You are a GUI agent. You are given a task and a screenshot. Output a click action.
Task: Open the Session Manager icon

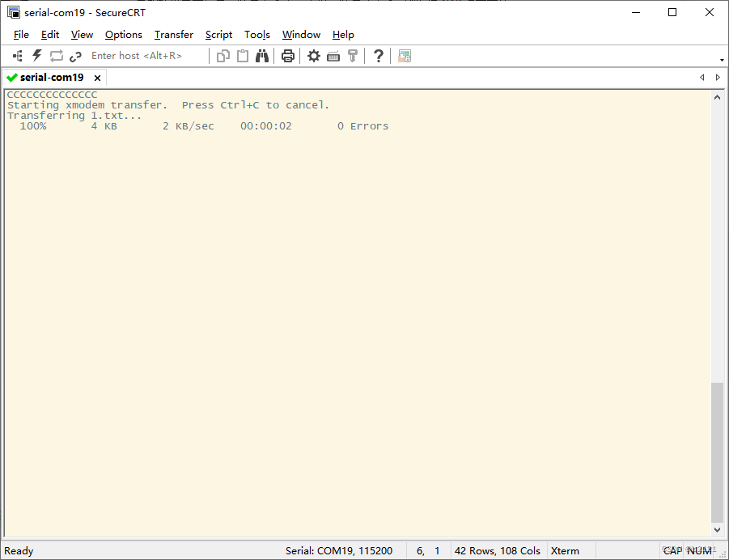(18, 56)
